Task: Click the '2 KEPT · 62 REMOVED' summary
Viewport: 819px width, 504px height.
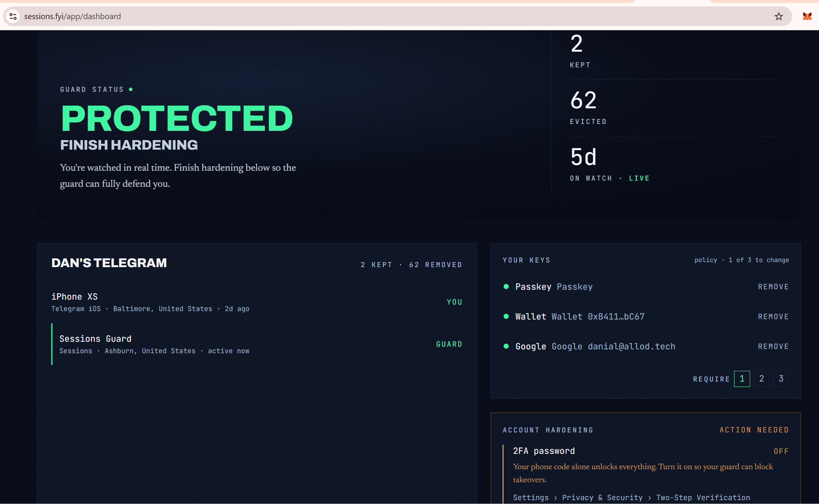Action: 411,265
